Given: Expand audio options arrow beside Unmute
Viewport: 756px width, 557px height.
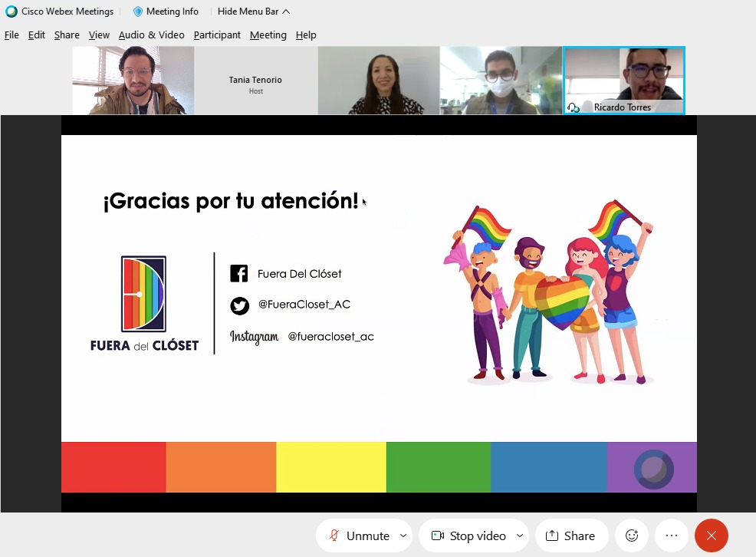Looking at the screenshot, I should (403, 536).
